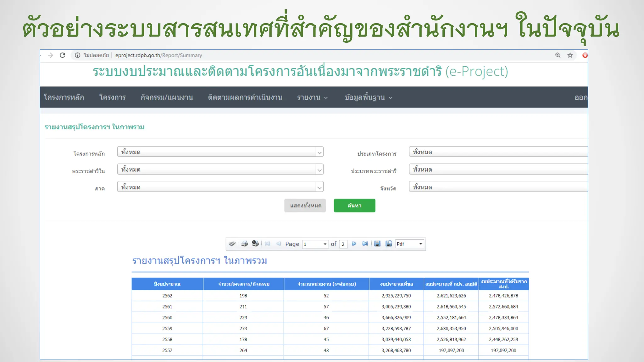
Task: Click the 3,666,326,909 budget value
Action: [x=396, y=318]
